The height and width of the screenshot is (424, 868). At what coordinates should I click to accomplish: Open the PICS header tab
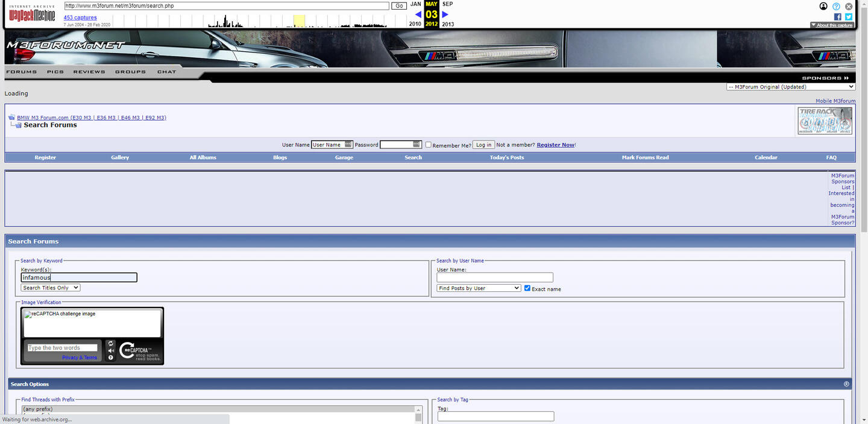(55, 72)
